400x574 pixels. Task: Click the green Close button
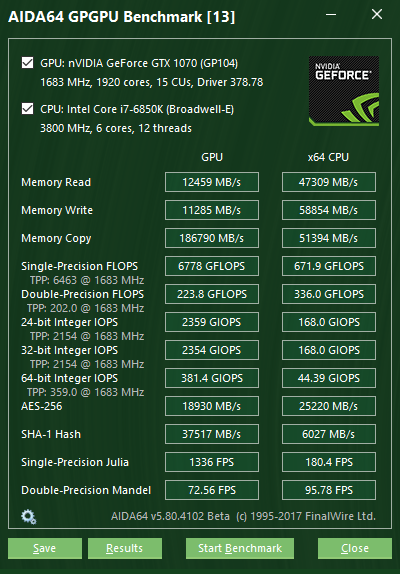pos(355,548)
